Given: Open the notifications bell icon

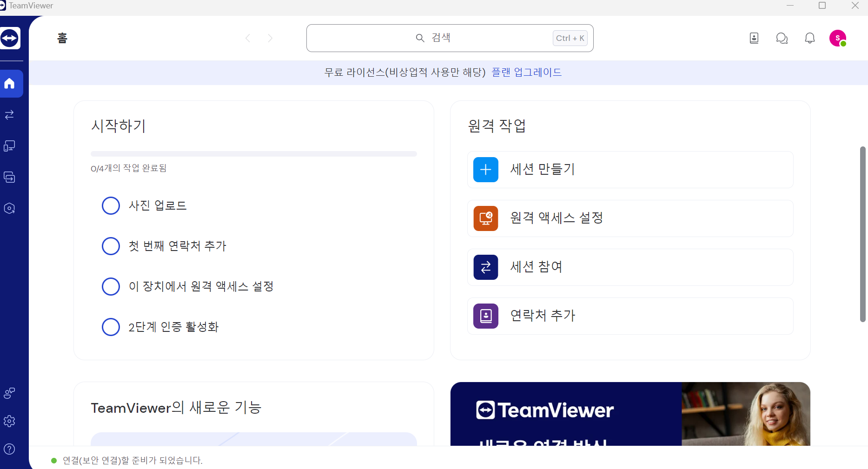Looking at the screenshot, I should pos(809,38).
